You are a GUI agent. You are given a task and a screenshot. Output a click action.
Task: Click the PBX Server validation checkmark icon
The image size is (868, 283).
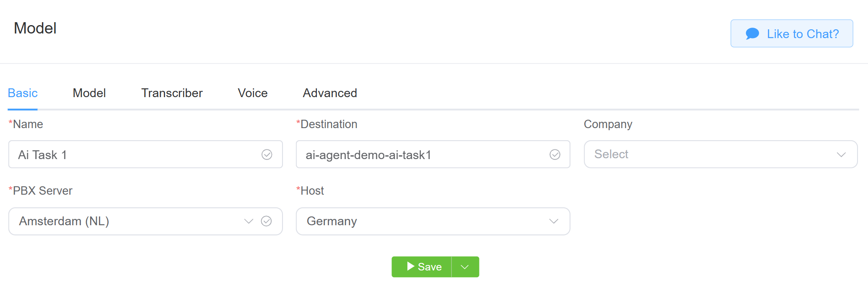tap(267, 221)
